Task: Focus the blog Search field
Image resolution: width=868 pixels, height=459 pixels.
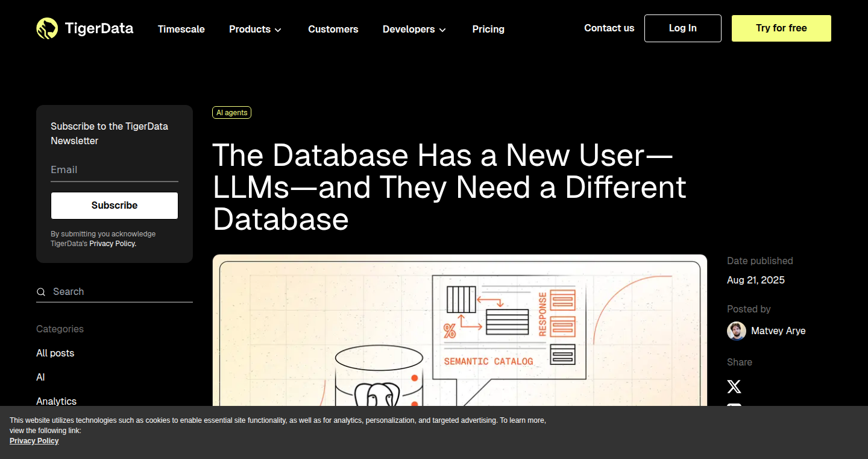Action: tap(115, 292)
